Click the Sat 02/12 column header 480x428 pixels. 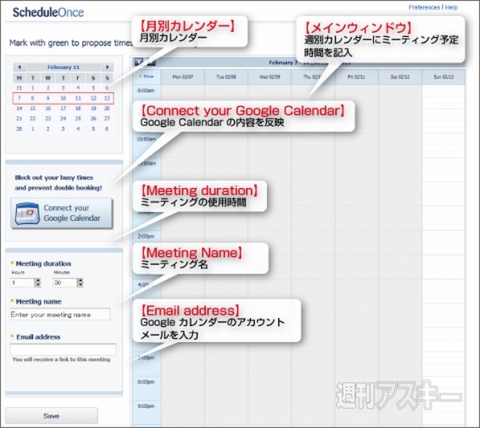click(x=400, y=77)
